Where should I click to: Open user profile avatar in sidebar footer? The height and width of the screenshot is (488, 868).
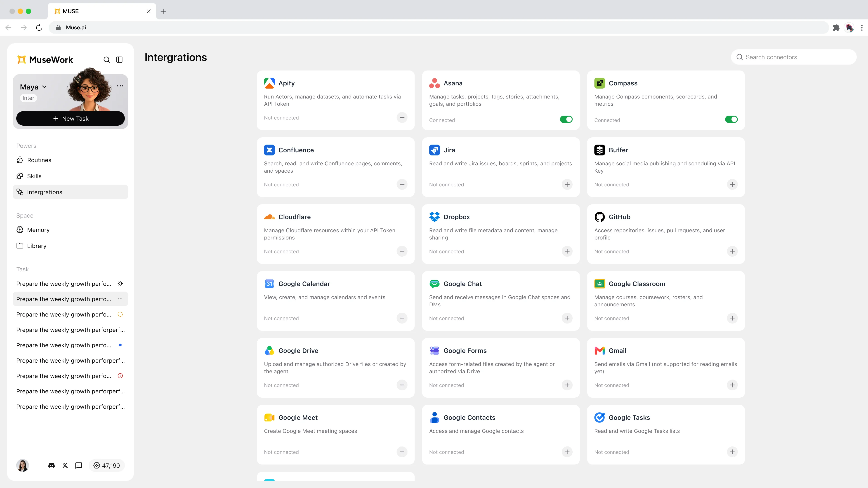coord(23,465)
